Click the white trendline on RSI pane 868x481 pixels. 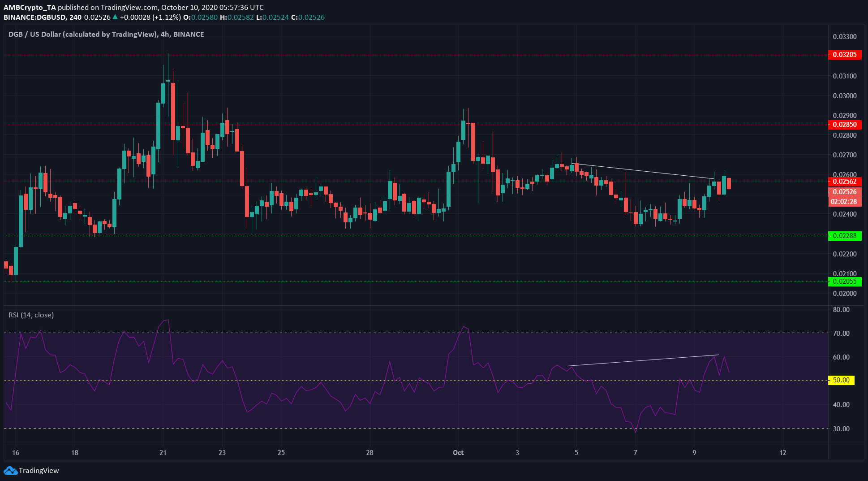click(x=643, y=360)
